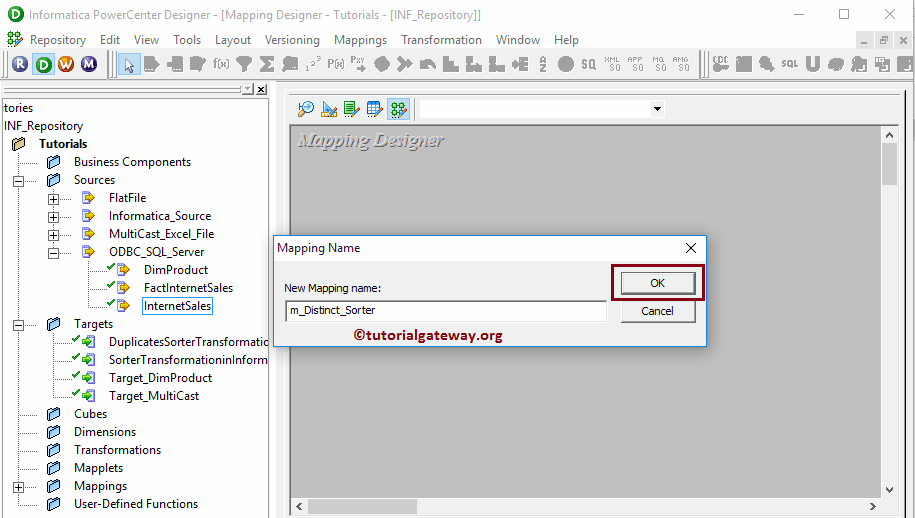This screenshot has width=915, height=518.
Task: Select the arrow pointer tool
Action: [129, 64]
